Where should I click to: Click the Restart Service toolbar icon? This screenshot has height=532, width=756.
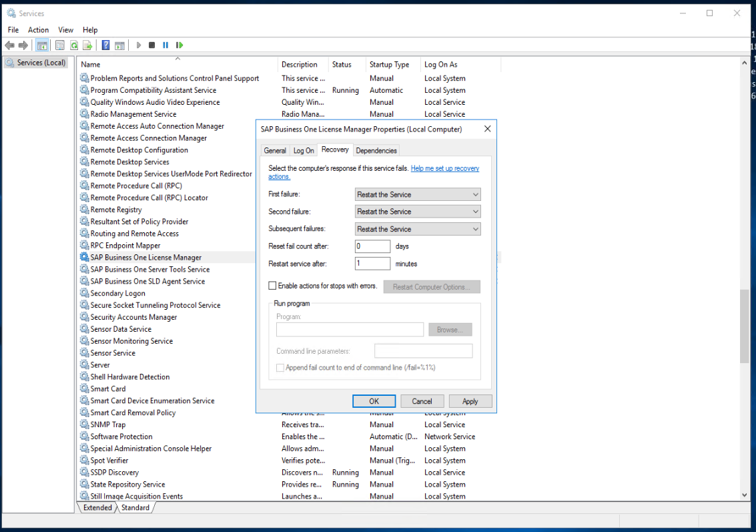click(x=179, y=45)
